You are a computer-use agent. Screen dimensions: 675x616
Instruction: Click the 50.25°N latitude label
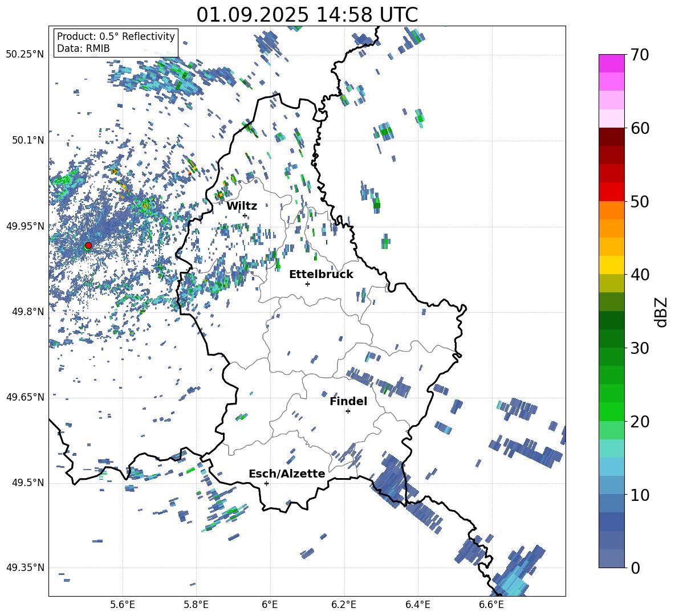point(25,55)
